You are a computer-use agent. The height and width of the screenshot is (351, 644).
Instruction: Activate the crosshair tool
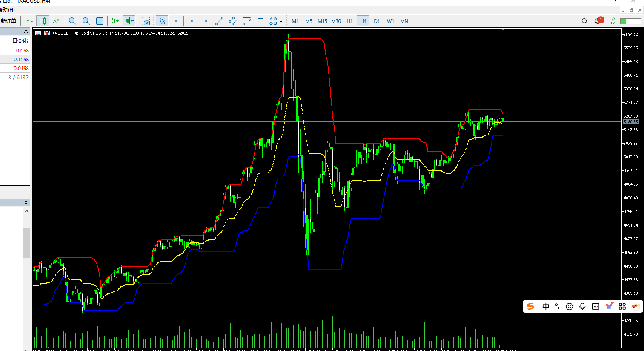coord(176,21)
